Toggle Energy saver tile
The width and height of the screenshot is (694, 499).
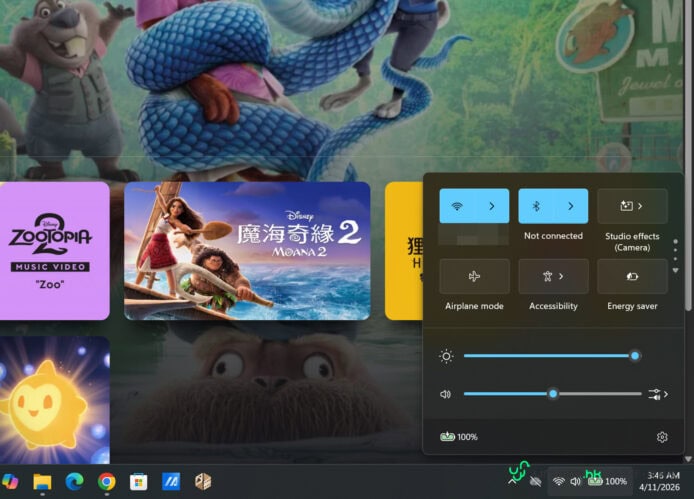[x=632, y=276]
